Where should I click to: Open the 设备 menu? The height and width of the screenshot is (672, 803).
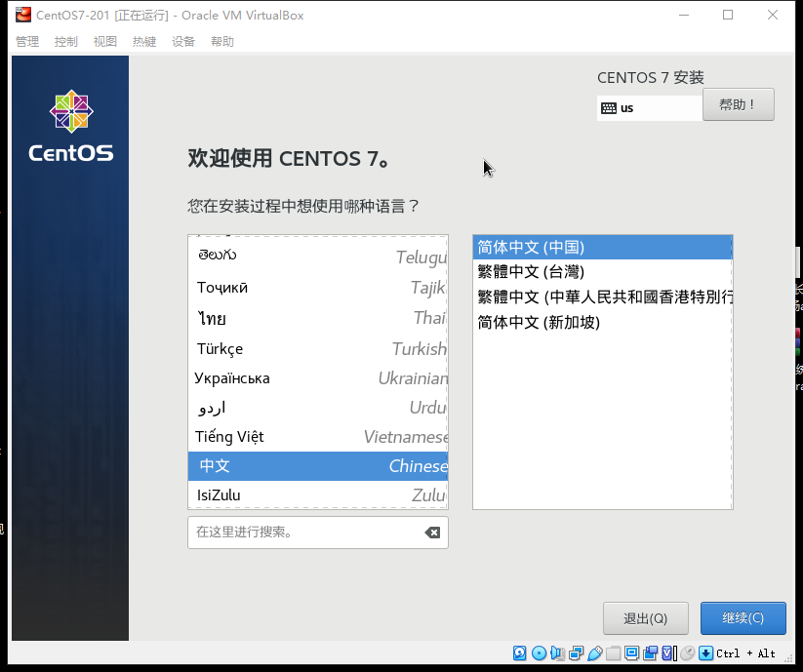(183, 42)
